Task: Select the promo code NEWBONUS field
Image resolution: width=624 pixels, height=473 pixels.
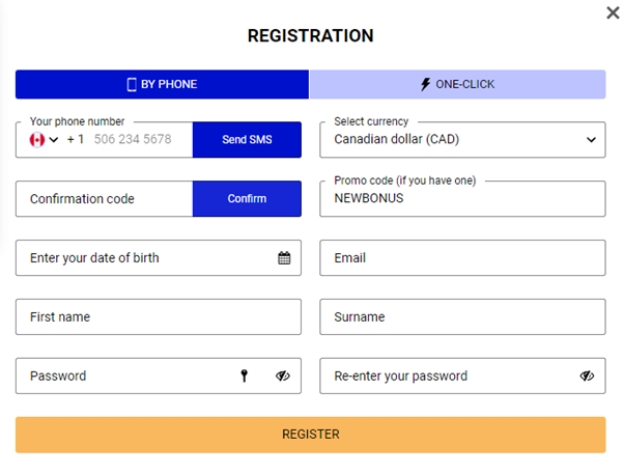Action: pos(462,199)
